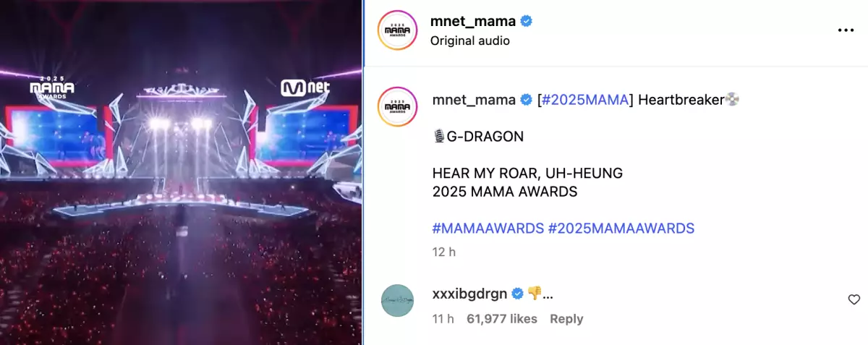View the 61,977 likes list

pyautogui.click(x=502, y=319)
